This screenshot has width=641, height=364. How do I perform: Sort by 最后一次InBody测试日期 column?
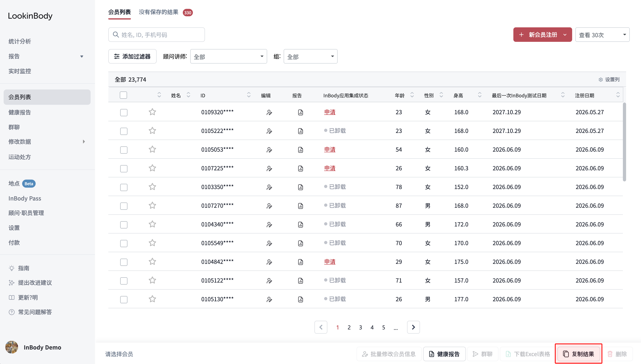563,95
